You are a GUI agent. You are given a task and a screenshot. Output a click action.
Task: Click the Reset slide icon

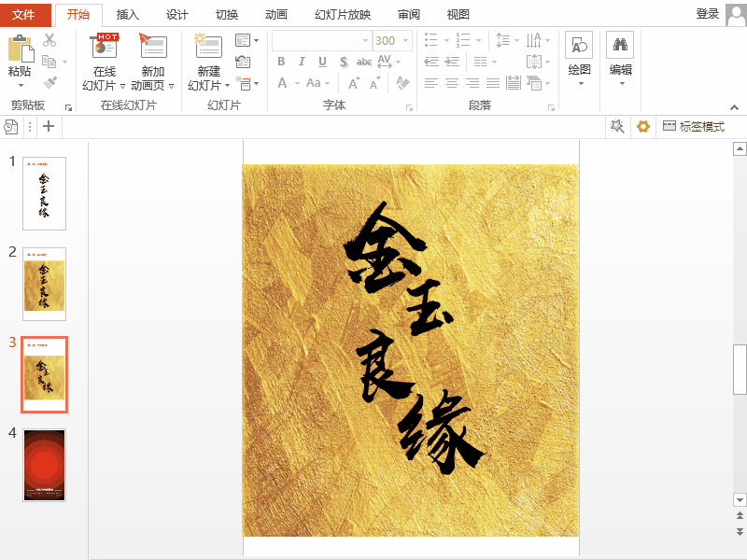pyautogui.click(x=243, y=62)
